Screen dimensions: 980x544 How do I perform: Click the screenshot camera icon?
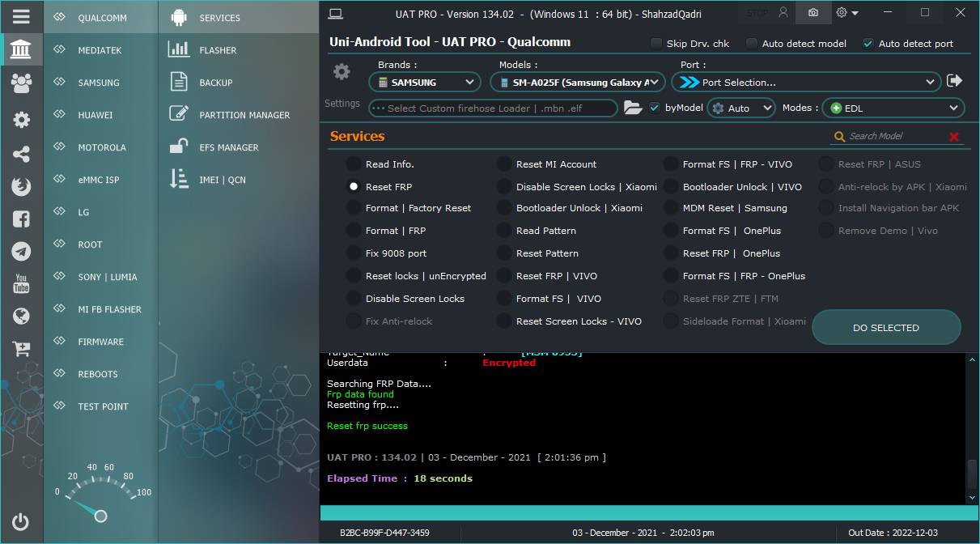click(x=812, y=13)
